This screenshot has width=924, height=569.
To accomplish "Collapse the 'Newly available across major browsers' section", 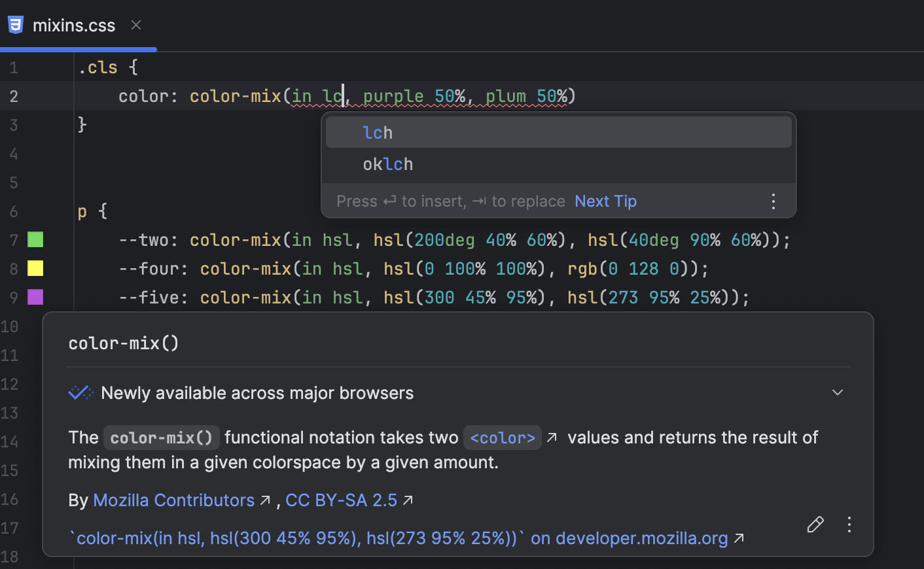I will [x=837, y=392].
